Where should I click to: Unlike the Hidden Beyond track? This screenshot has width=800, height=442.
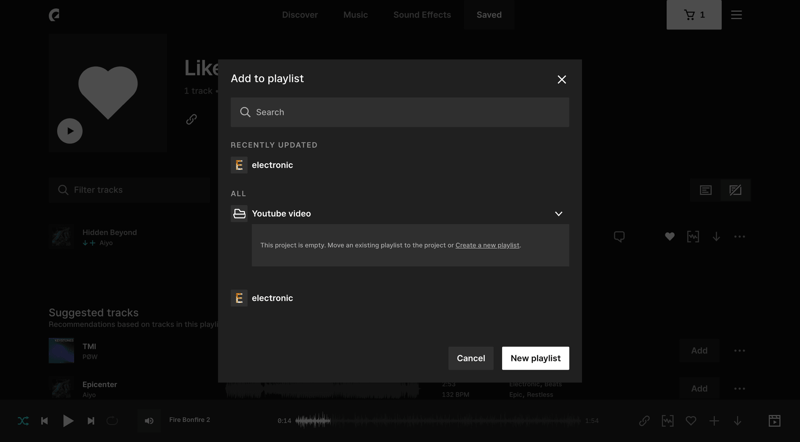(x=670, y=236)
